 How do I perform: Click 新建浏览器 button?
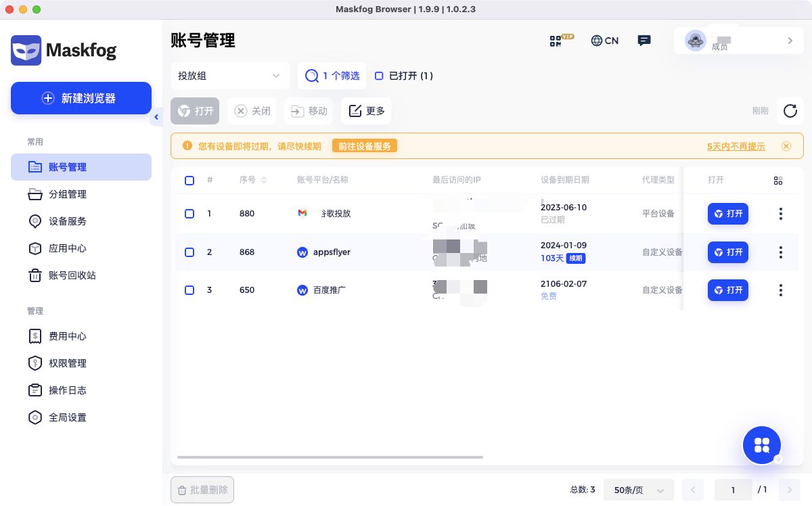click(81, 98)
